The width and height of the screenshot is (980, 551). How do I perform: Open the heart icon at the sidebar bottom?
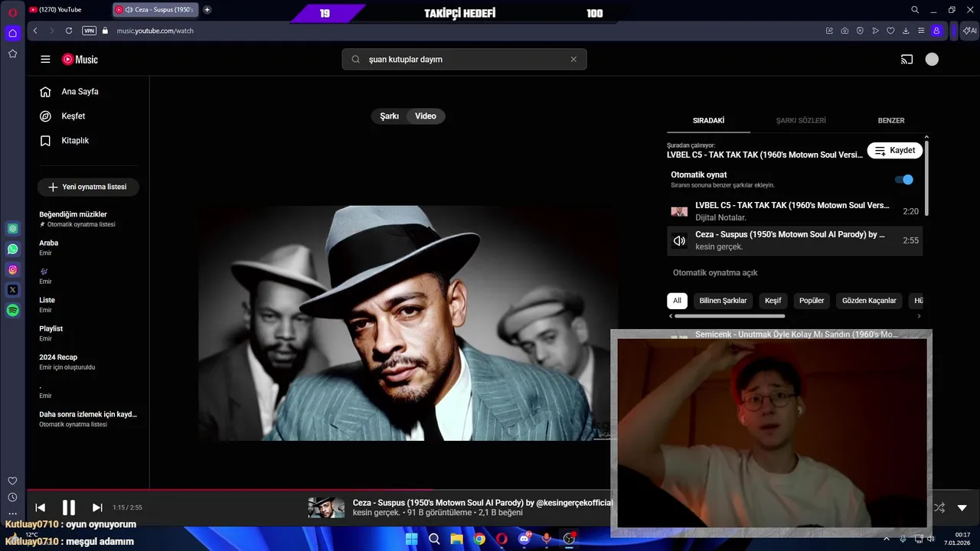pos(12,481)
